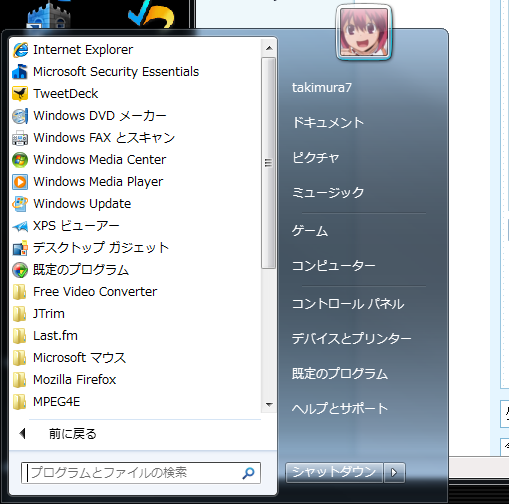Open コントロール パネル
This screenshot has width=509, height=504.
[348, 304]
